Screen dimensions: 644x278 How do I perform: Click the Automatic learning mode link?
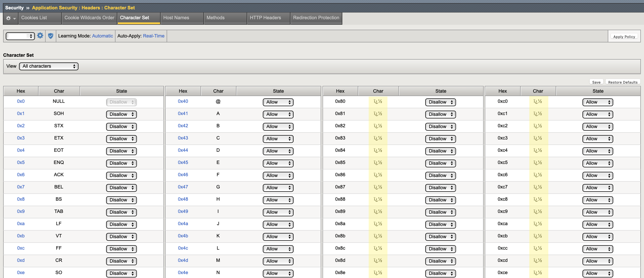tap(102, 36)
